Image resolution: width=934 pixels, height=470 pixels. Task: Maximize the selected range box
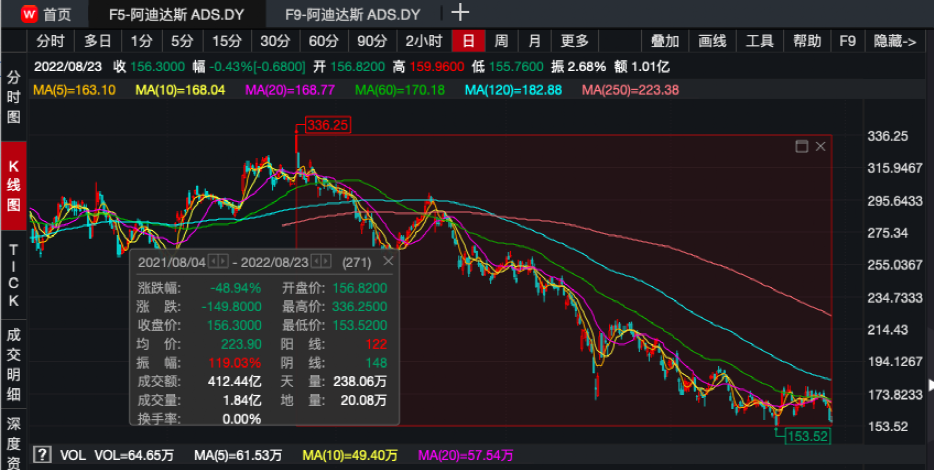801,146
